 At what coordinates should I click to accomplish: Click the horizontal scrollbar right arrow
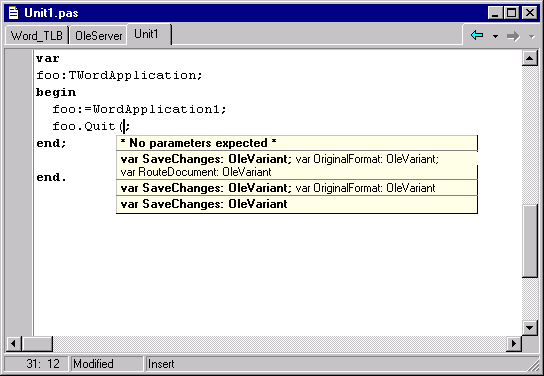click(x=513, y=343)
